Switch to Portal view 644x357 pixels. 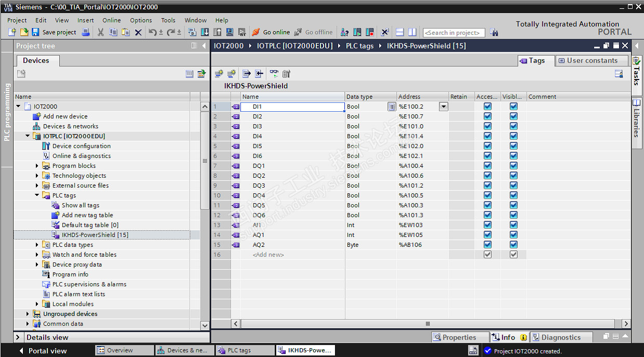(43, 351)
